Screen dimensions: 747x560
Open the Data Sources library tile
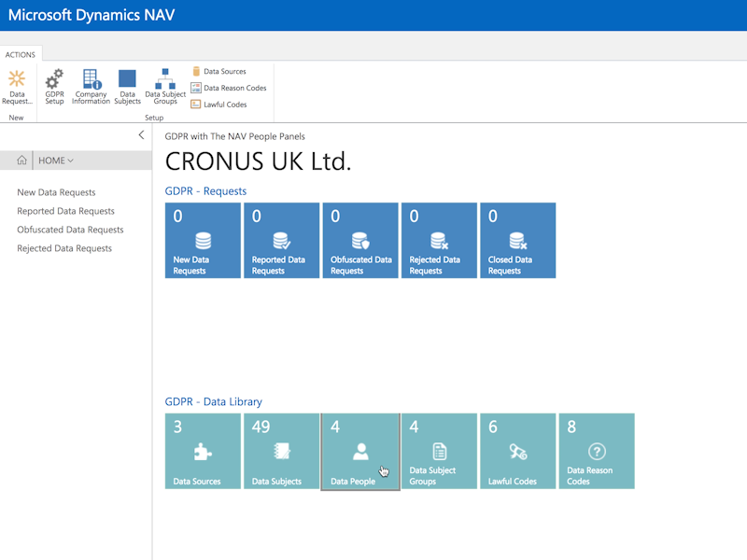tap(203, 451)
